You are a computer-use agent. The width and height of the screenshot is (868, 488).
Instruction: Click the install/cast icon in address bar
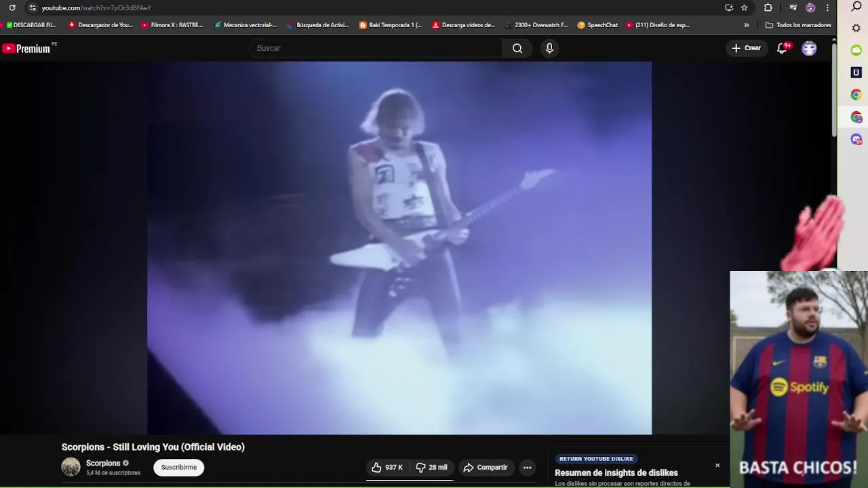(x=729, y=7)
